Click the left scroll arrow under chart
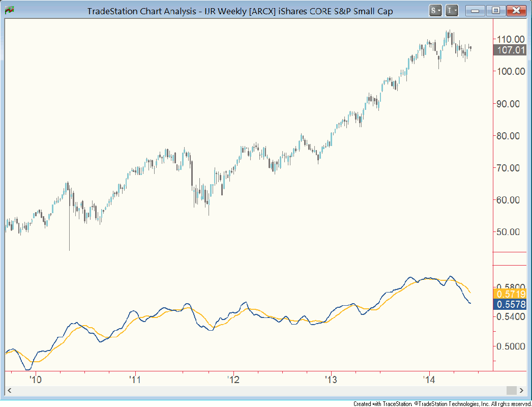 click(9, 390)
